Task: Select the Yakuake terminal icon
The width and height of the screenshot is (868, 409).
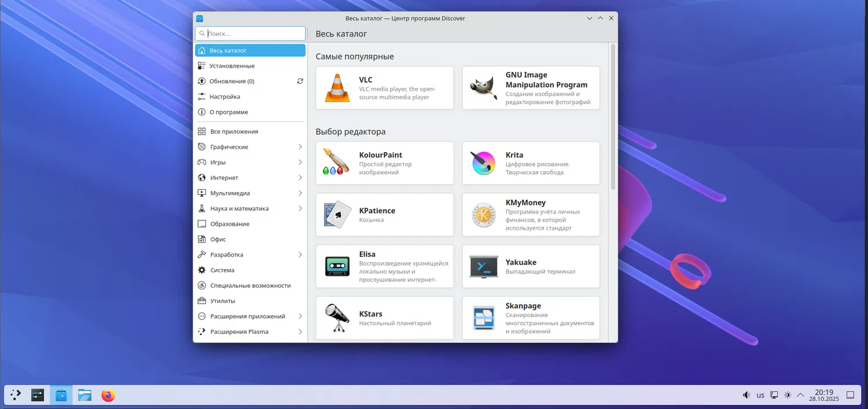Action: click(x=483, y=266)
